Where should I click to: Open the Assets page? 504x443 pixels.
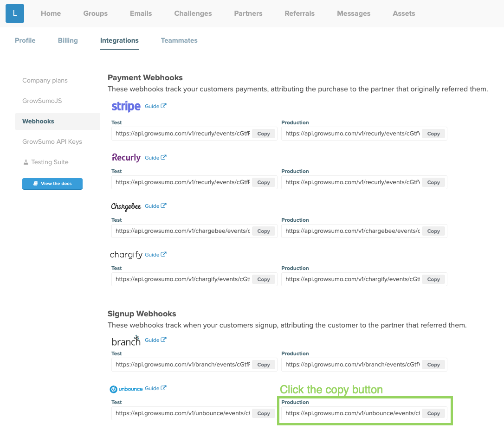(x=404, y=13)
